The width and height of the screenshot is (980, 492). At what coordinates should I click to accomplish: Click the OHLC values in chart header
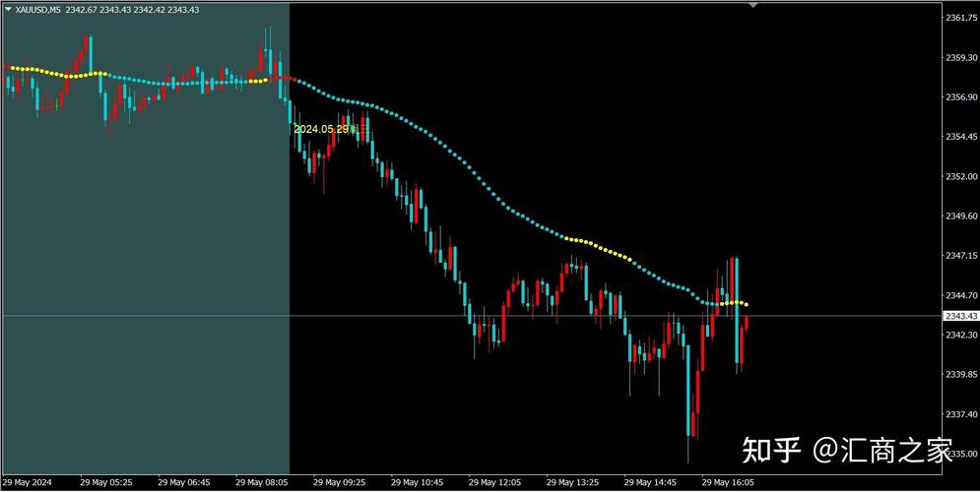(141, 9)
